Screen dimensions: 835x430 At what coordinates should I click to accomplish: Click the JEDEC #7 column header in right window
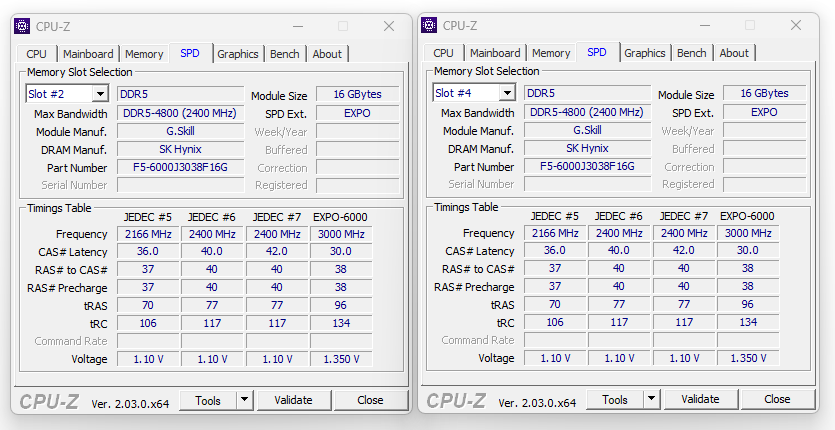[683, 216]
